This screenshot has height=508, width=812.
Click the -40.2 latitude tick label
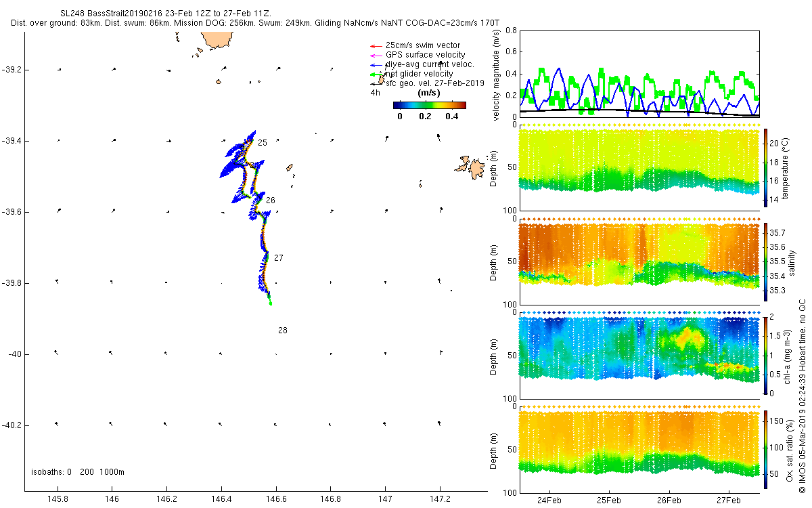(12, 425)
